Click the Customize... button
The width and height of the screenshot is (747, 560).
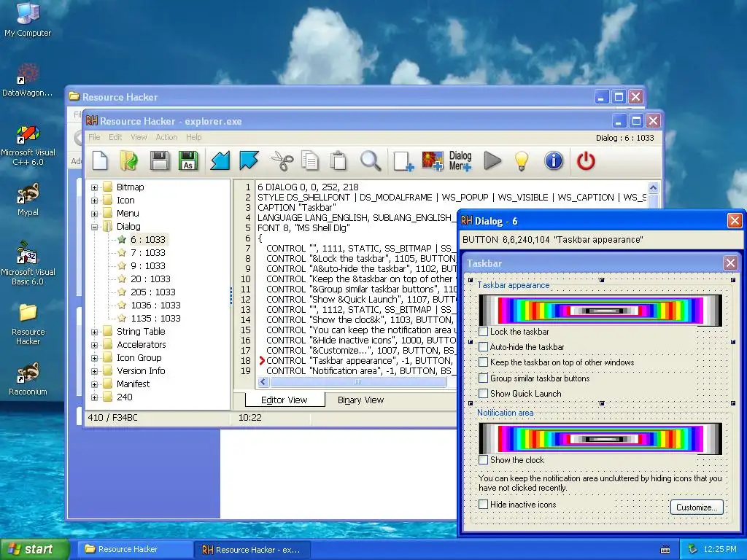coord(697,507)
